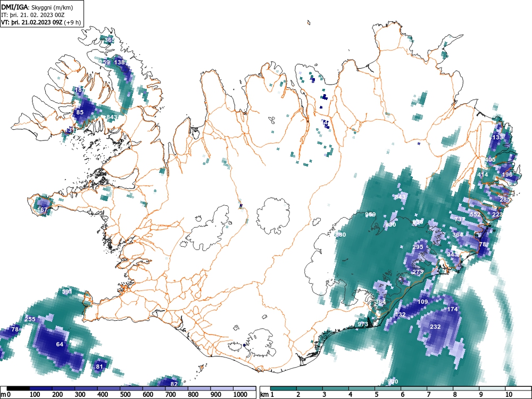Click the value 959 on the map
The width and height of the screenshot is (532, 399).
(x=370, y=214)
